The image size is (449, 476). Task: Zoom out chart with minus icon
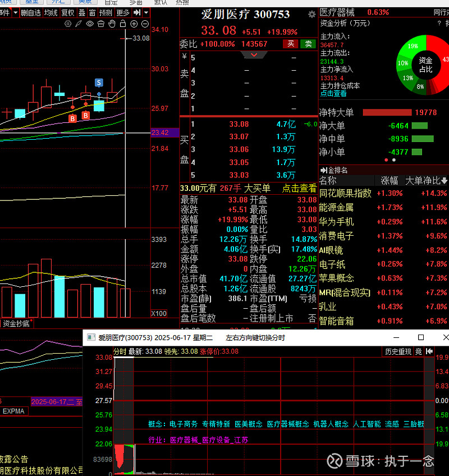145,24
